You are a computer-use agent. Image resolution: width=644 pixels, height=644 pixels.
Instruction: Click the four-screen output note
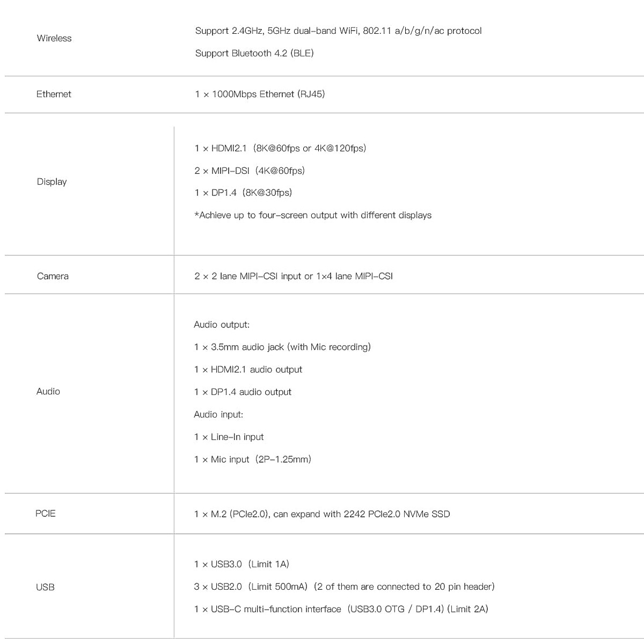click(313, 215)
